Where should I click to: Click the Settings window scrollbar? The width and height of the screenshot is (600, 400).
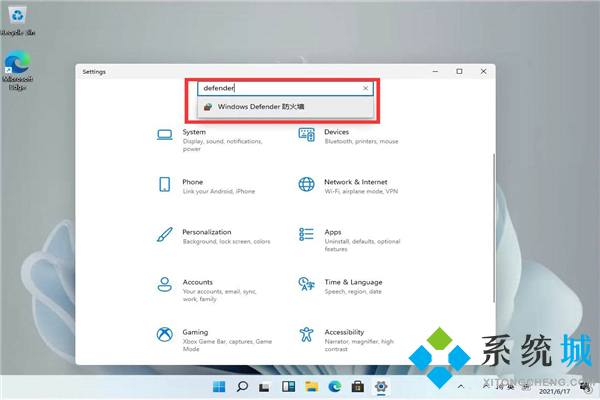(494, 228)
